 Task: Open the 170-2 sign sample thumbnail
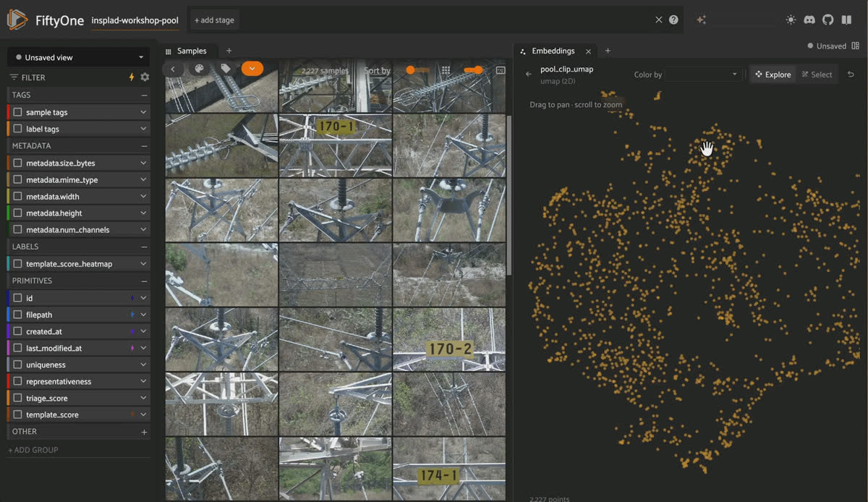coord(449,339)
